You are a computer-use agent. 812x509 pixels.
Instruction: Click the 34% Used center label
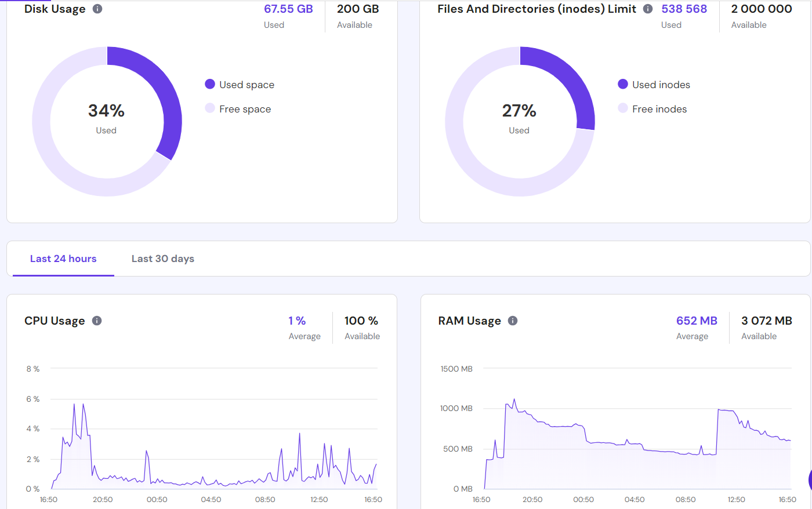click(x=106, y=118)
